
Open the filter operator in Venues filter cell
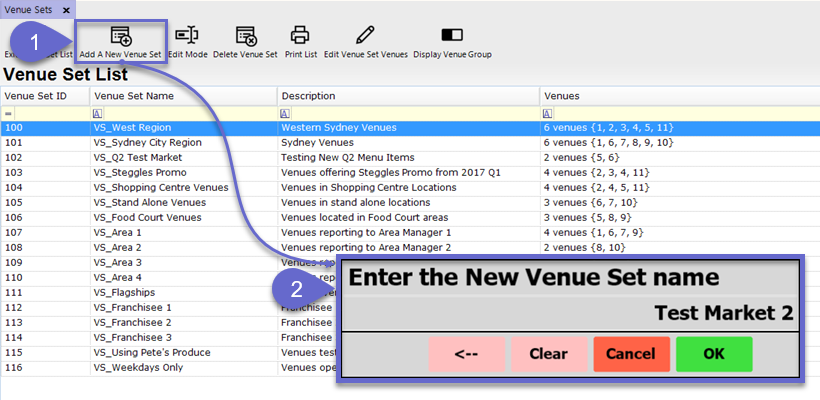click(547, 113)
